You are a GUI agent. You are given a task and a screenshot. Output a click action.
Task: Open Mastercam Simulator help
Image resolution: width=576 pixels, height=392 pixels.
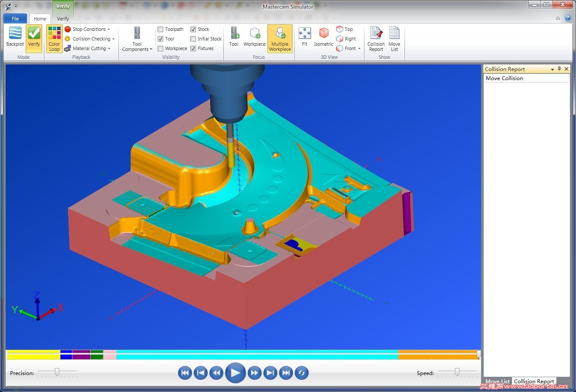coord(567,18)
